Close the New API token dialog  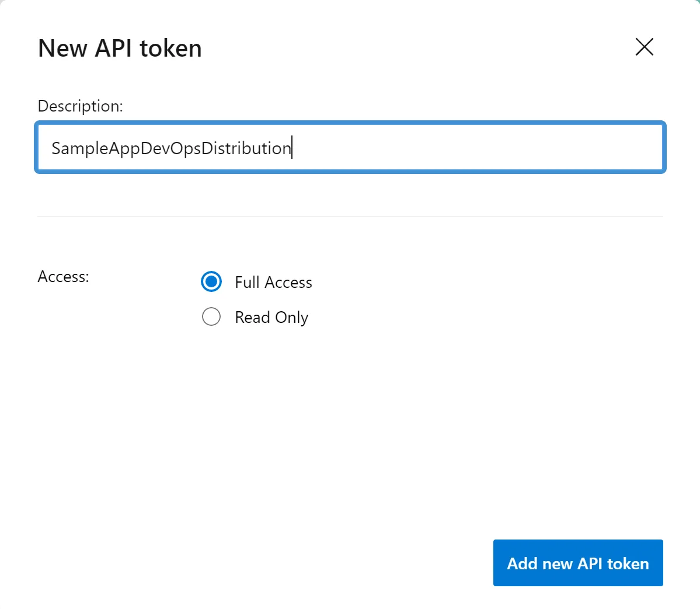coord(644,47)
